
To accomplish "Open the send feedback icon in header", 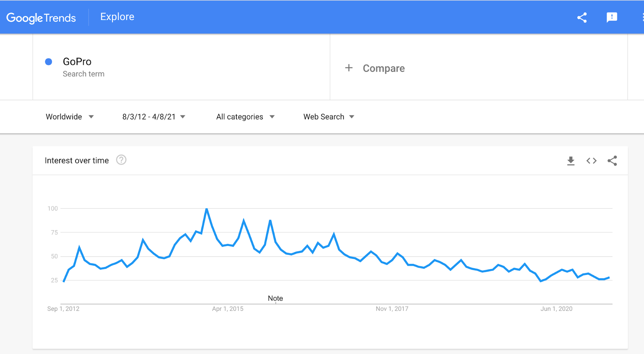I will click(611, 17).
